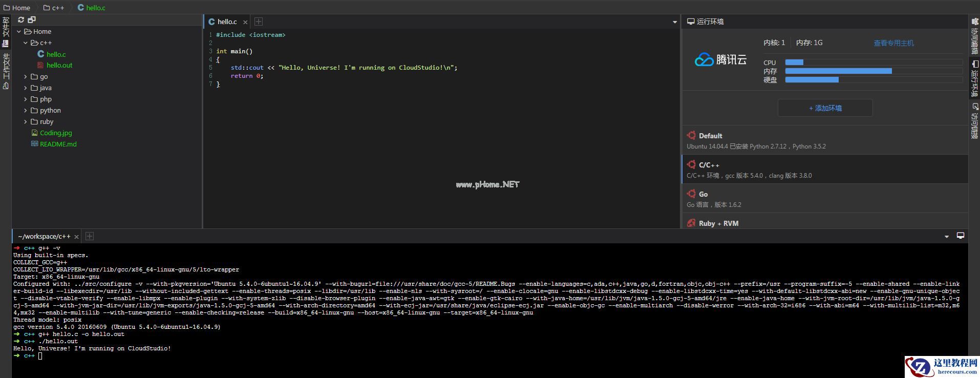
Task: Open the 文件树 sidebar tab
Action: (x=6, y=32)
